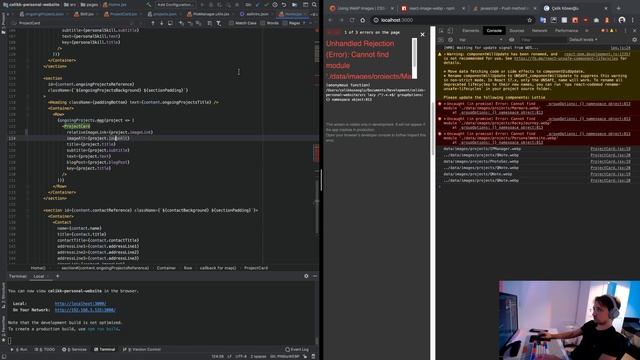This screenshot has height=360, width=640.
Task: Click the LF line separator status entry
Action: click(229, 356)
